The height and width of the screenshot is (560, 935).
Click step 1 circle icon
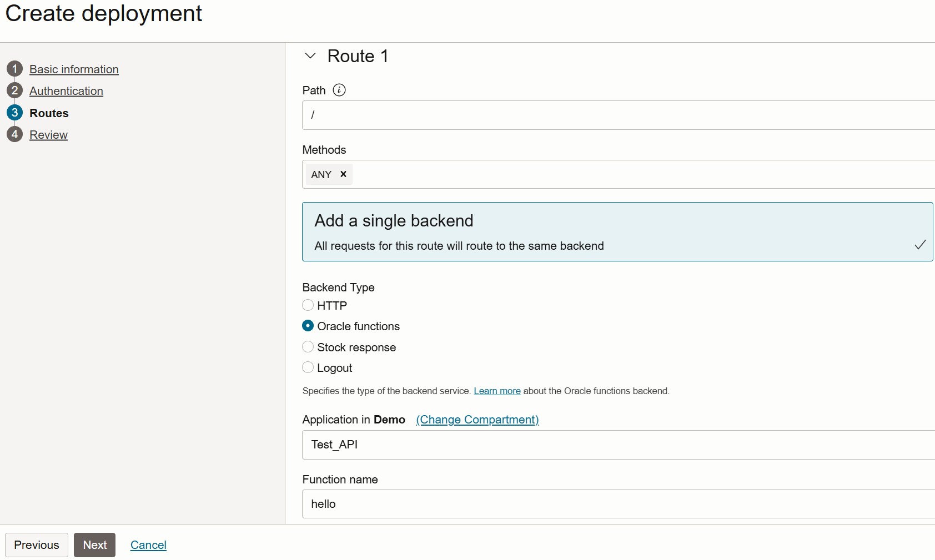15,69
